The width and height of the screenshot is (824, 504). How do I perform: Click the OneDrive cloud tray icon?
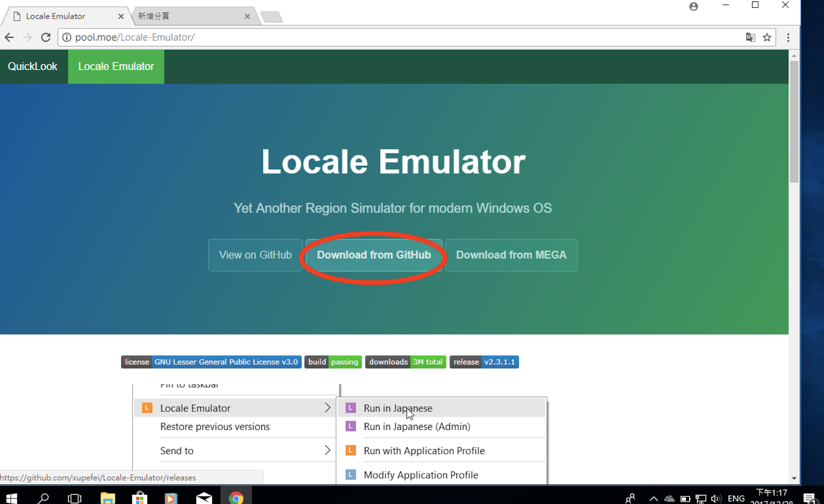(x=669, y=498)
